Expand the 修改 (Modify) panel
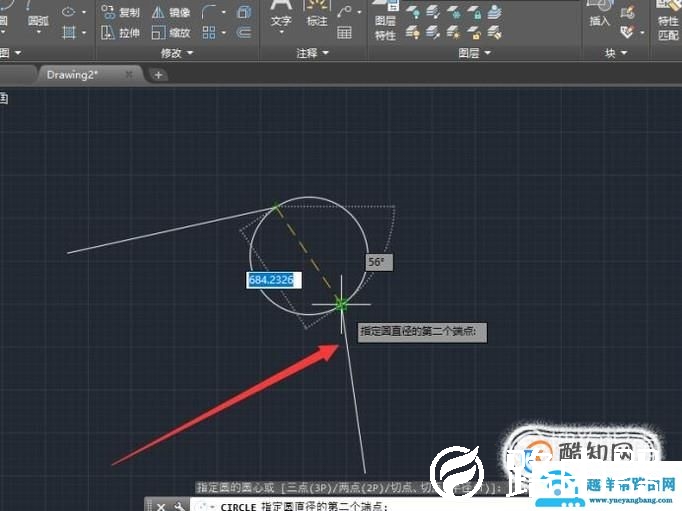 178,53
